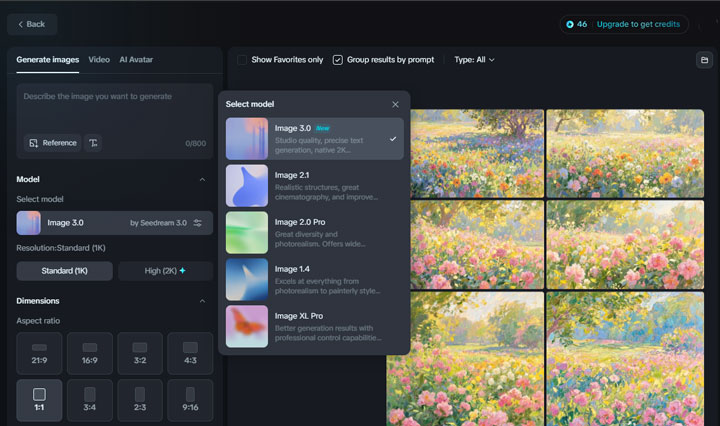The image size is (720, 426).
Task: Select Image 1.4 model
Action: point(315,280)
